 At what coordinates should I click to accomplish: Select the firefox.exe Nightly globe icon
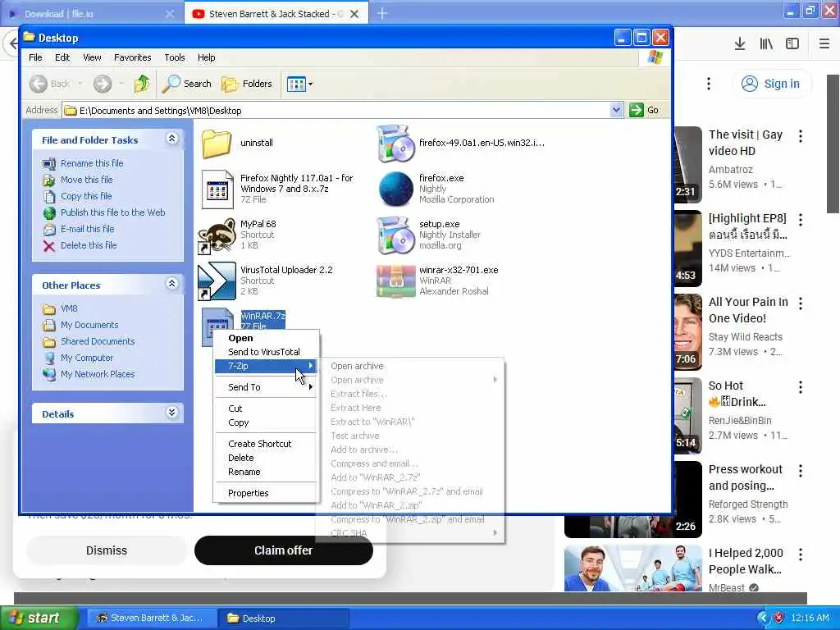pos(396,189)
